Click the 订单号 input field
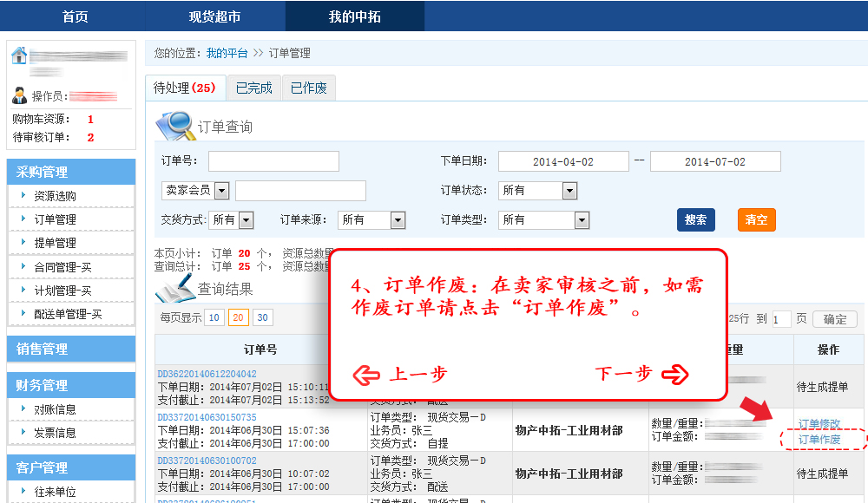This screenshot has height=503, width=868. click(x=273, y=161)
